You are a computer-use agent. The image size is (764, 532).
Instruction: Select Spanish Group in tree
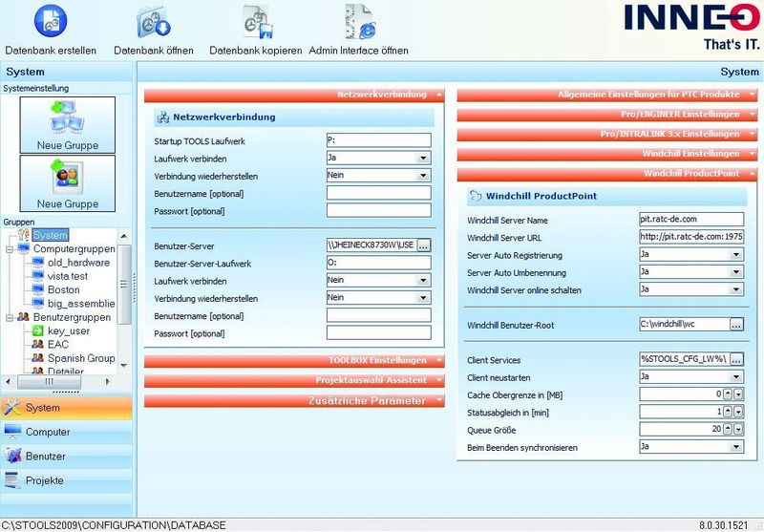point(81,358)
